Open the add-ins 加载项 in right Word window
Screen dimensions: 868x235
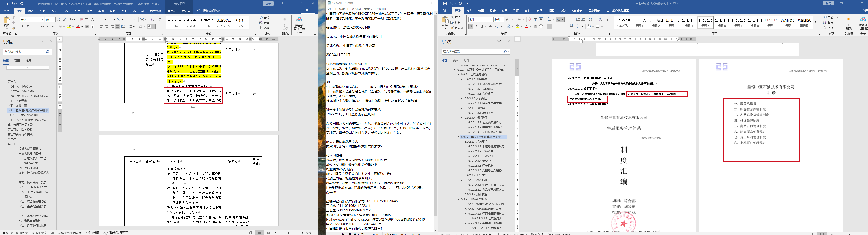pyautogui.click(x=849, y=23)
